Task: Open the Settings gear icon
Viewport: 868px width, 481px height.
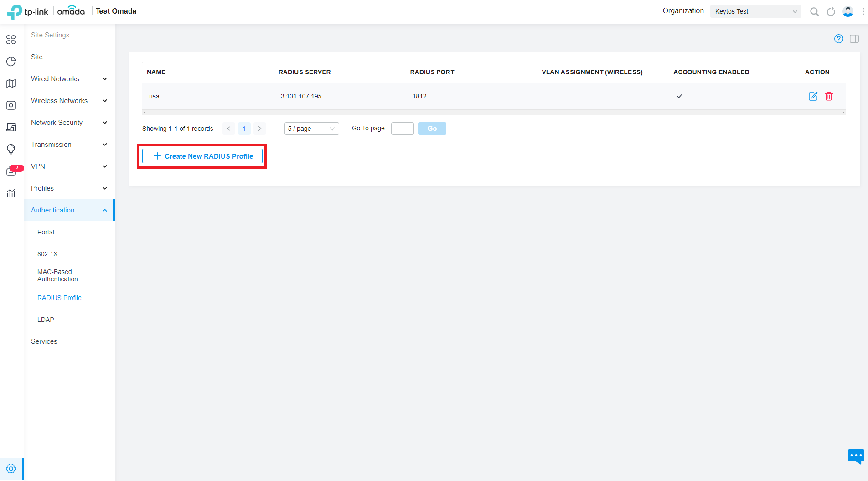Action: (x=11, y=469)
